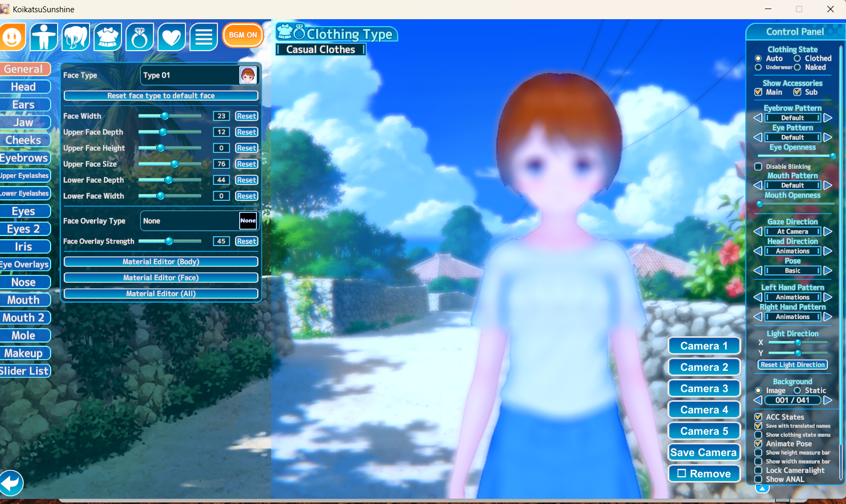Viewport: 846px width, 504px height.
Task: Open the Face category icon
Action: pos(12,37)
